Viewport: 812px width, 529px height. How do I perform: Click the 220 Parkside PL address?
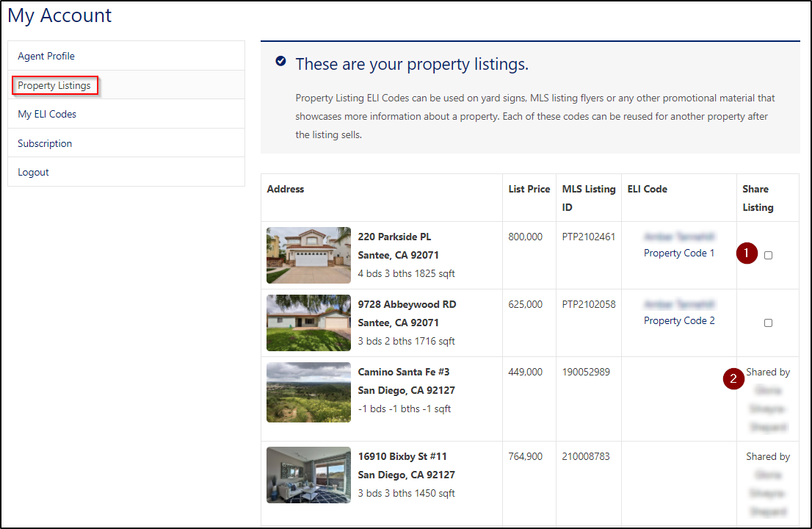394,237
